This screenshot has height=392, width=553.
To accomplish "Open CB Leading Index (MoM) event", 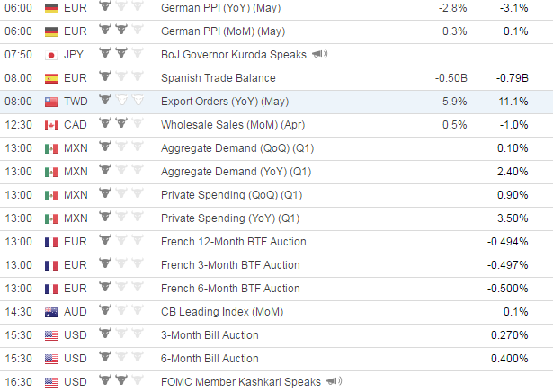I will click(x=222, y=312).
